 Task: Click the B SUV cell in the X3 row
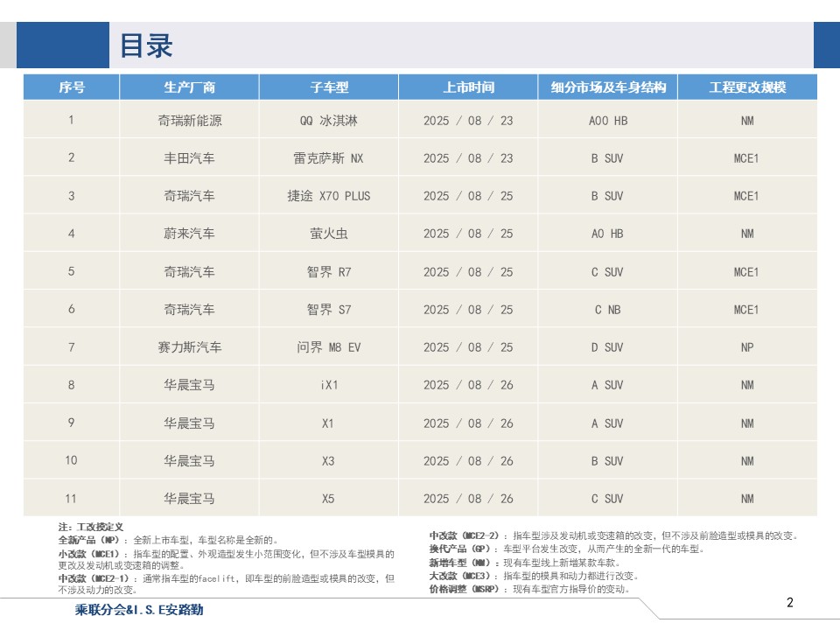[x=608, y=461]
